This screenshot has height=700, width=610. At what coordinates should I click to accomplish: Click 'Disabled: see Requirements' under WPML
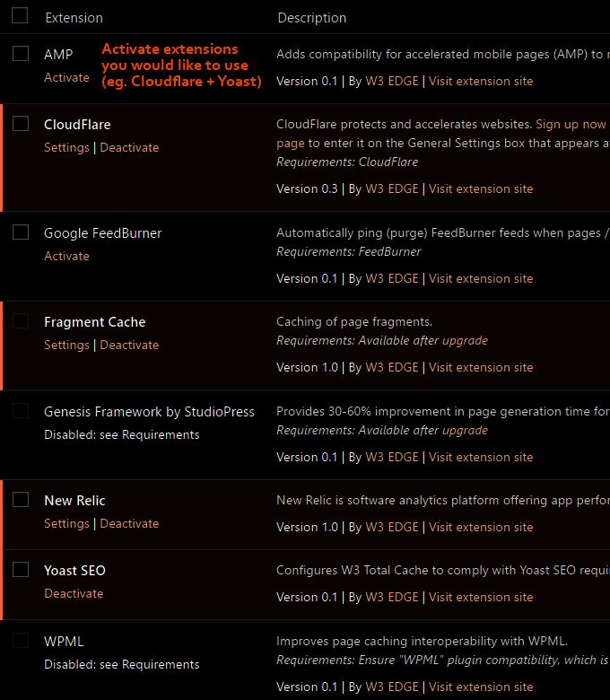[x=122, y=665]
